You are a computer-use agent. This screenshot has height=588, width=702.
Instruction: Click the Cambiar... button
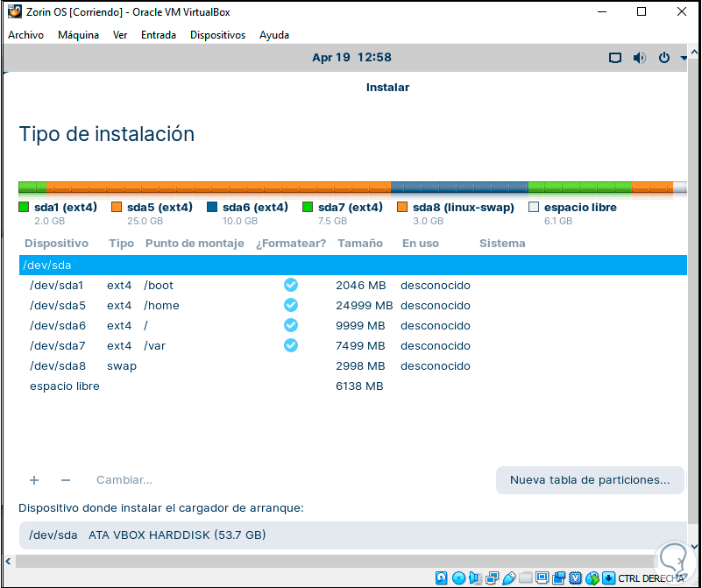coord(124,480)
